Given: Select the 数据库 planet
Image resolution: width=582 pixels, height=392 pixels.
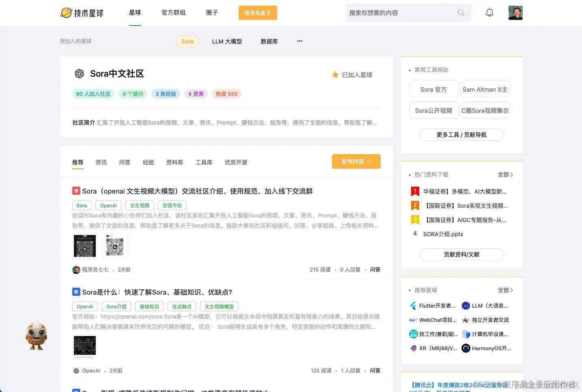Looking at the screenshot, I should tap(269, 41).
